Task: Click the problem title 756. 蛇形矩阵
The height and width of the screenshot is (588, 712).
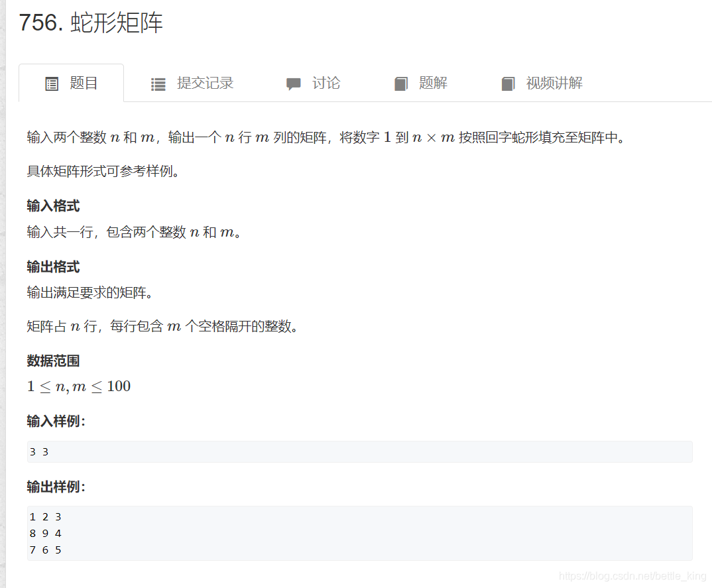Action: coord(91,23)
